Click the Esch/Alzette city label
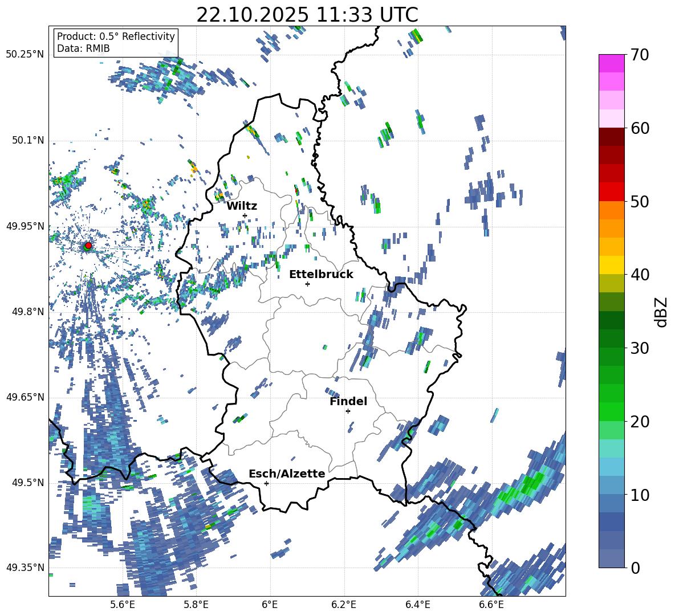Screen dimensions: 675x616 pos(287,474)
